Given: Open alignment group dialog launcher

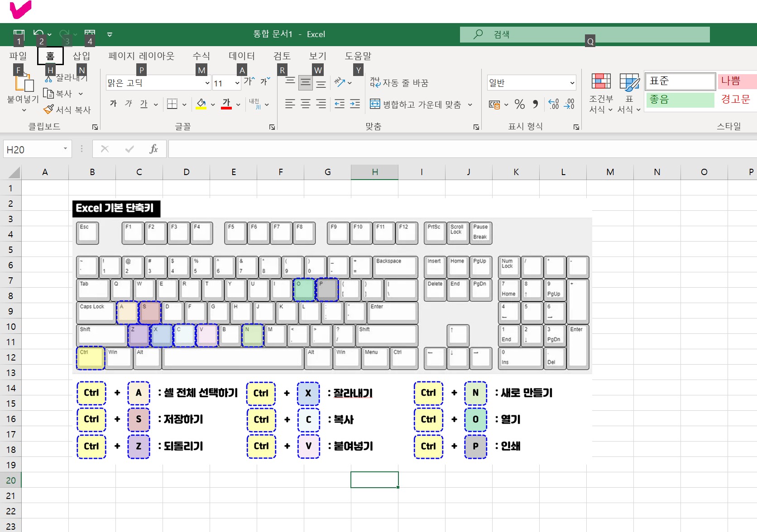Looking at the screenshot, I should [476, 127].
